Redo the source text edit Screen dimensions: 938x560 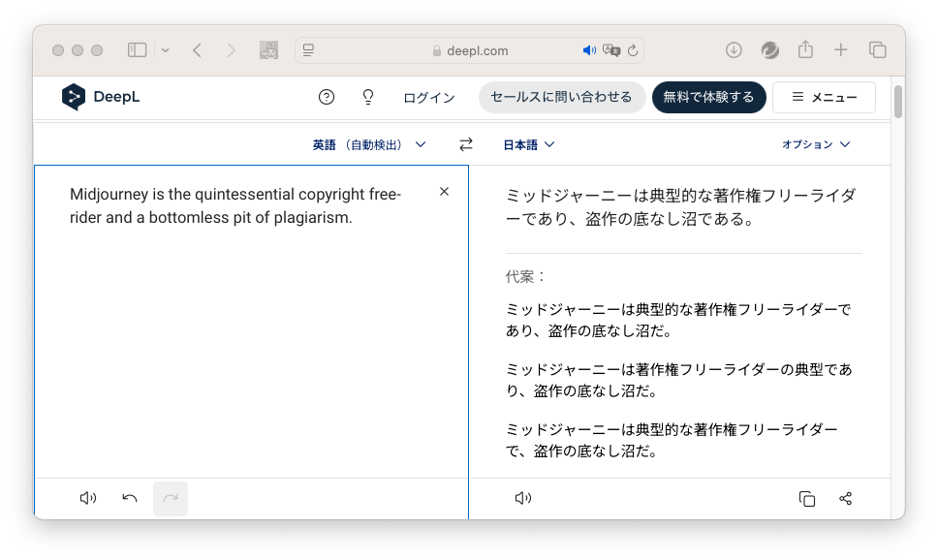(171, 498)
